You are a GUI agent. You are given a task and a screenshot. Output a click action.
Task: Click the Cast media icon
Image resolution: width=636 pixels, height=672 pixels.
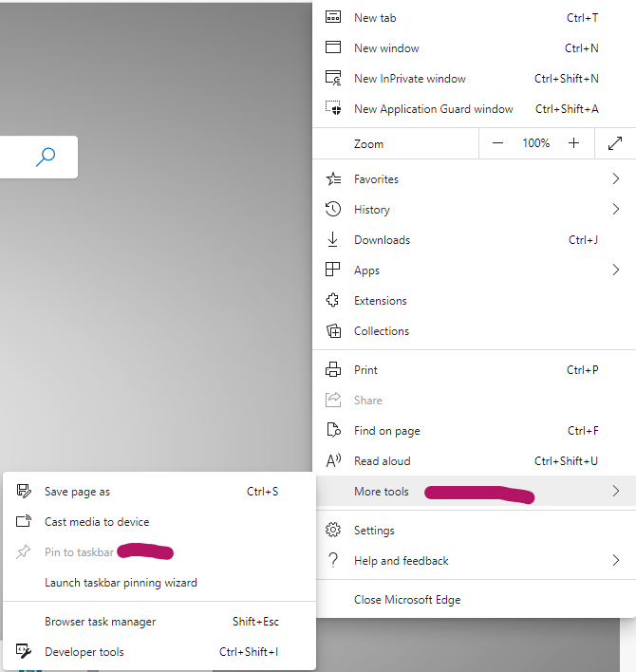point(24,521)
